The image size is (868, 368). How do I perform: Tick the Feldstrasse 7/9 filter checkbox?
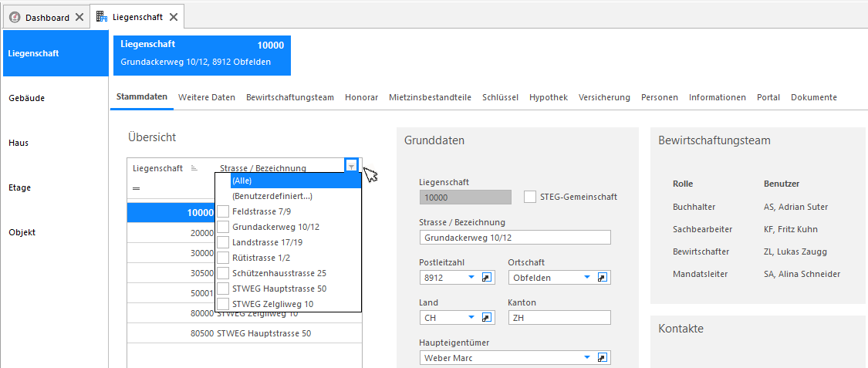point(223,211)
